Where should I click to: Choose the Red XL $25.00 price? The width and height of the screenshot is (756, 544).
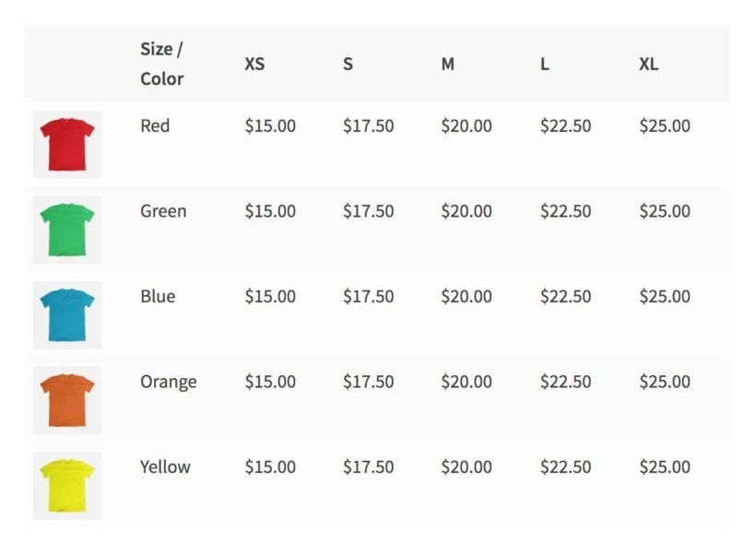[664, 126]
